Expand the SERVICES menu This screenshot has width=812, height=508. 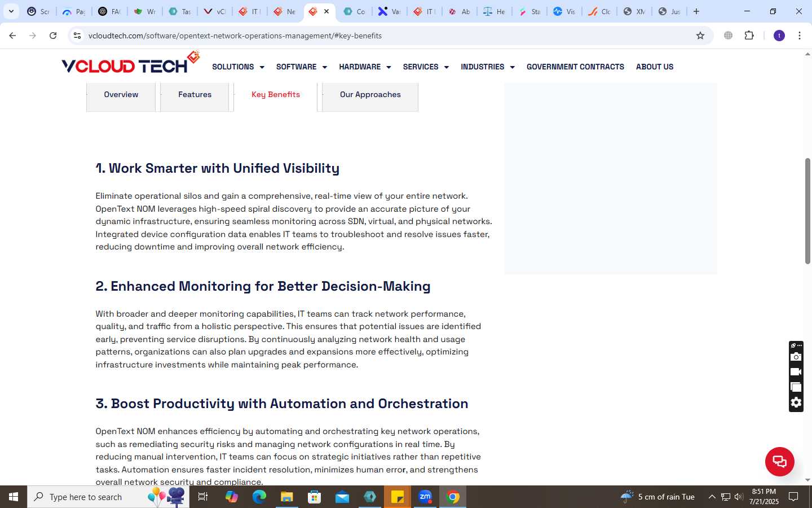pos(426,67)
